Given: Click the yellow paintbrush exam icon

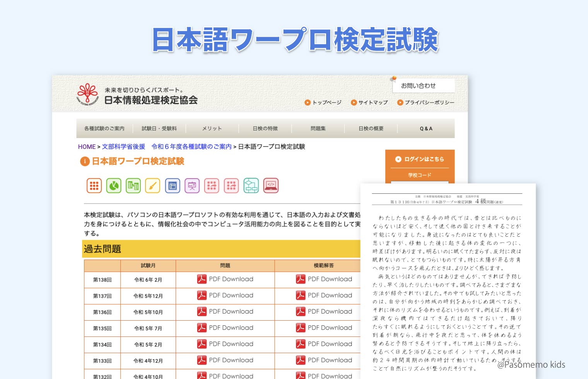Looking at the screenshot, I should coord(153,186).
